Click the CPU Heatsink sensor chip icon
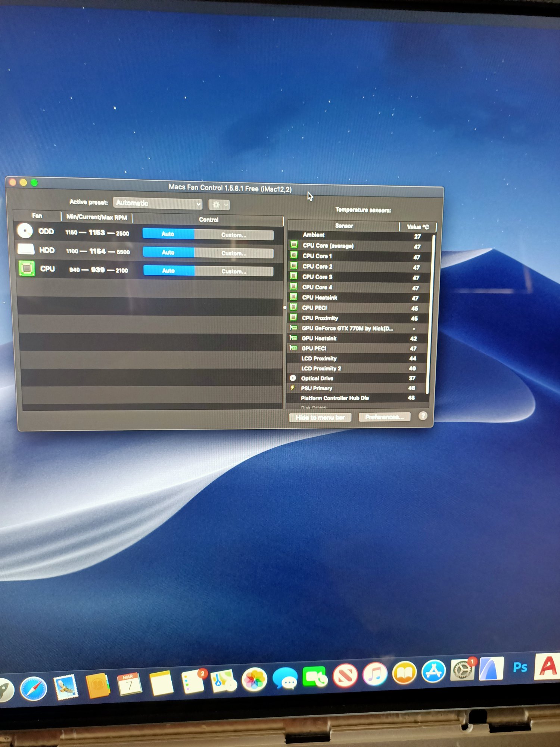 (x=294, y=297)
